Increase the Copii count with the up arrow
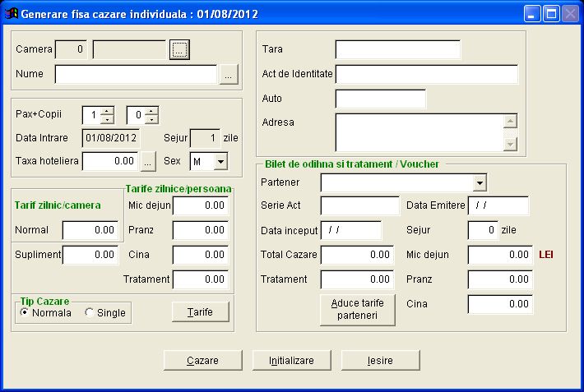The image size is (584, 392). pyautogui.click(x=151, y=111)
